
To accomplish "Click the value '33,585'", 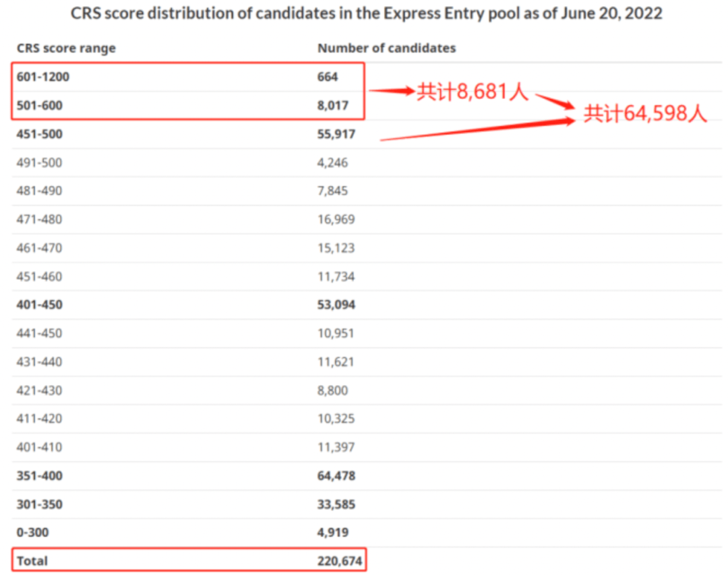I will [336, 504].
